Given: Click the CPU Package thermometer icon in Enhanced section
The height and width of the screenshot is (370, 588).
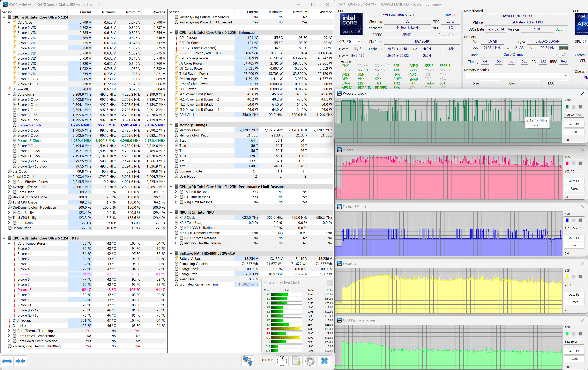Looking at the screenshot, I should point(176,38).
